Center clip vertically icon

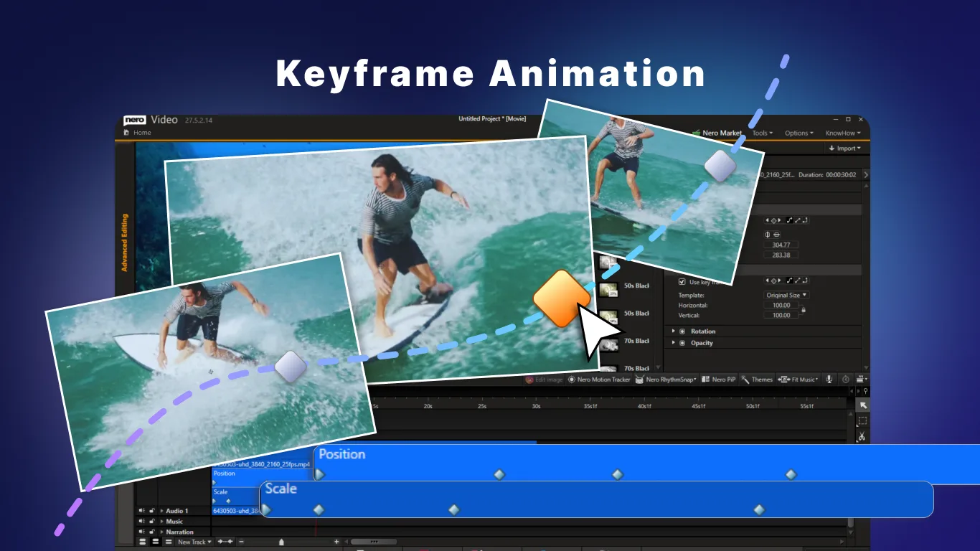click(776, 235)
